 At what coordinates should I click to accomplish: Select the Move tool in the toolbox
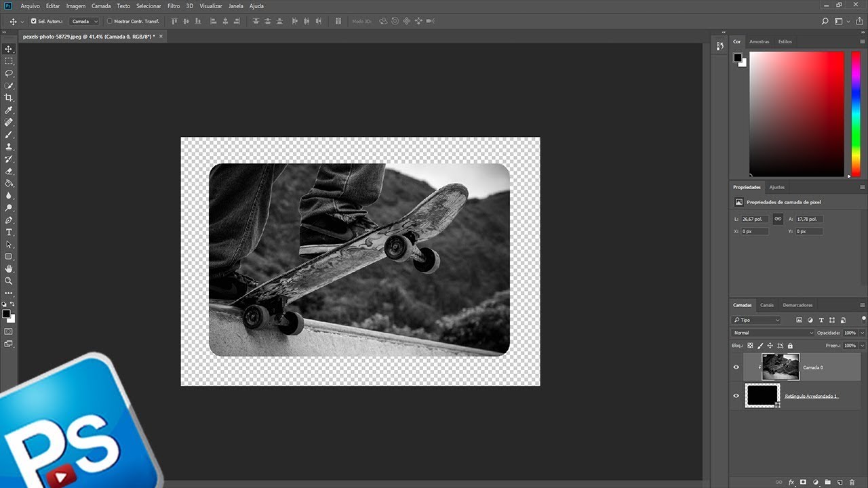click(x=9, y=49)
